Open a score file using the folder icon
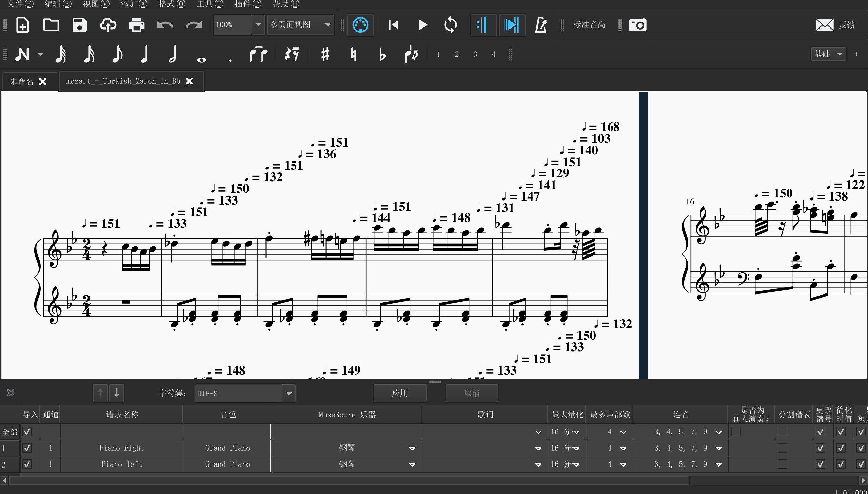 [51, 25]
